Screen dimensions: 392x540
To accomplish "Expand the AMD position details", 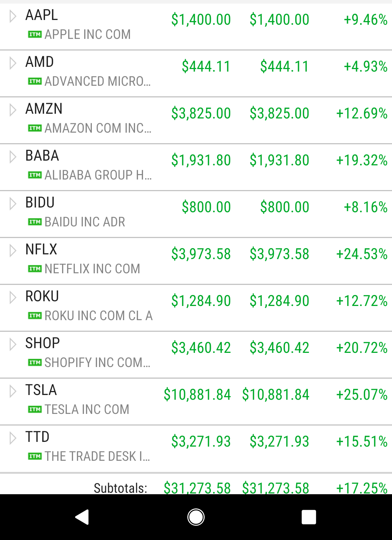I will click(x=13, y=63).
